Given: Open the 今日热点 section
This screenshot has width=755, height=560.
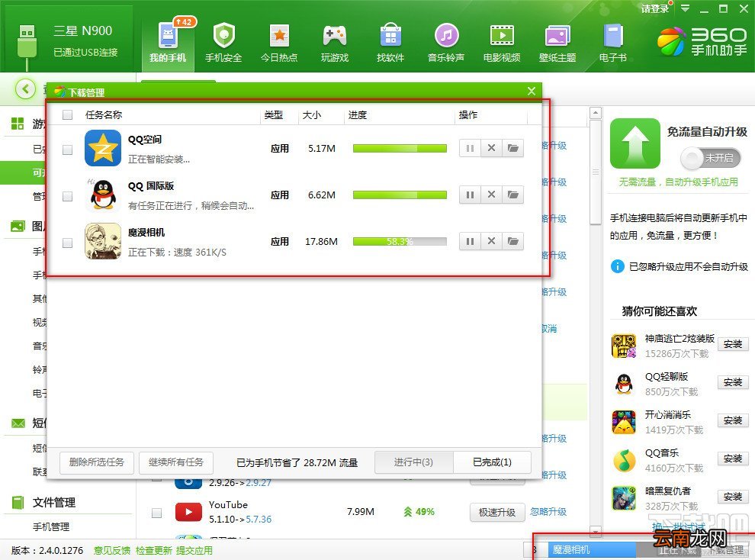Looking at the screenshot, I should pyautogui.click(x=279, y=44).
